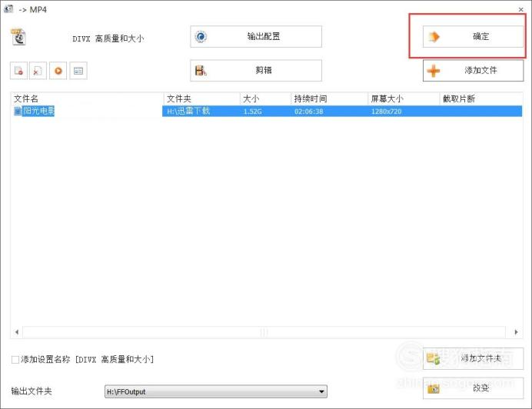532x409 pixels.
Task: Click the 确定 confirm button
Action: click(x=473, y=36)
